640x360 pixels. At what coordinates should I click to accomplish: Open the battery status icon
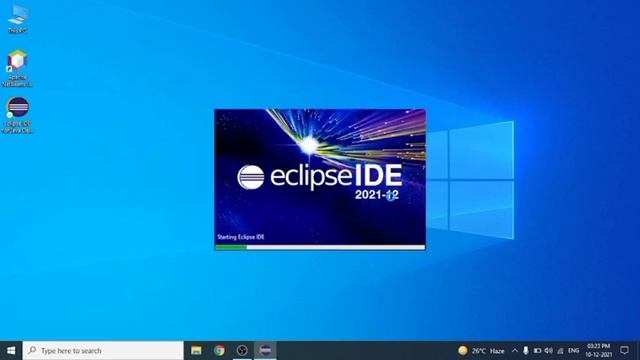(537, 351)
